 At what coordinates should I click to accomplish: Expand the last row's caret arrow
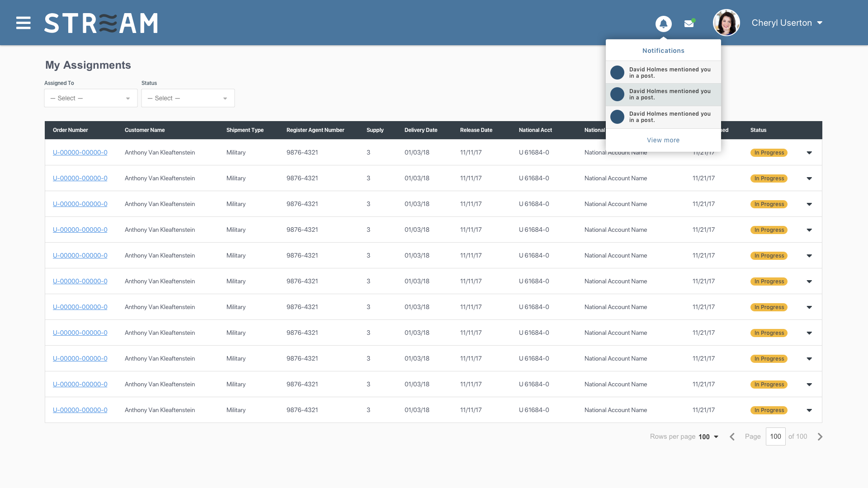point(809,410)
